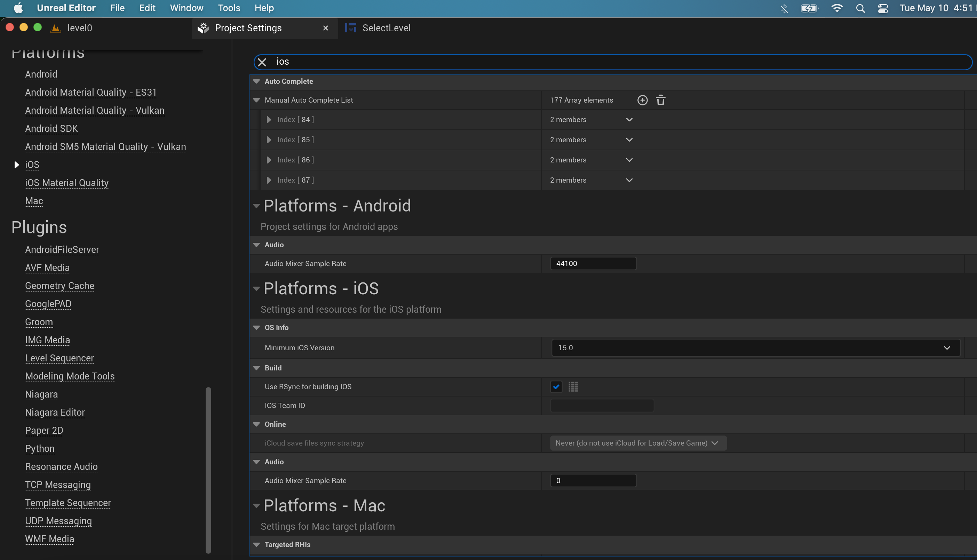This screenshot has width=977, height=560.
Task: Click the search magnifier icon in menu bar
Action: [860, 8]
